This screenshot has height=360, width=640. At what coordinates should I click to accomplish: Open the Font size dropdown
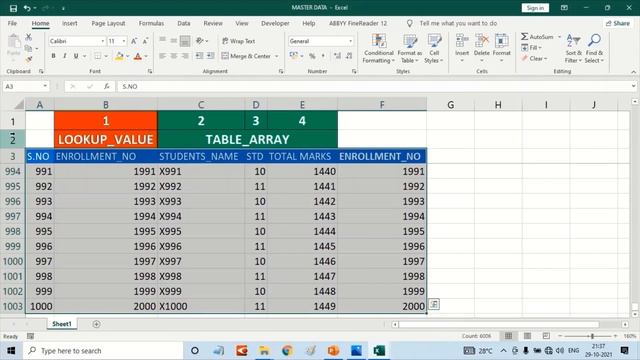[123, 41]
